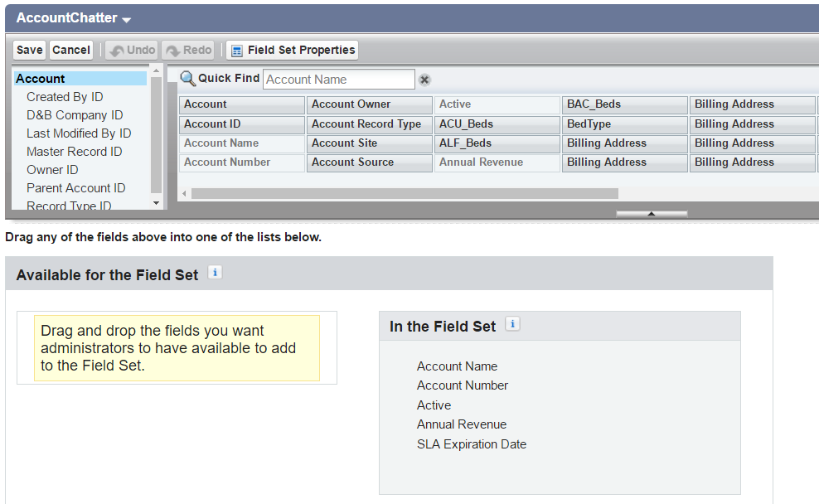The width and height of the screenshot is (819, 504).
Task: Open the info tooltip beside Available for the Field Set
Action: pyautogui.click(x=214, y=272)
